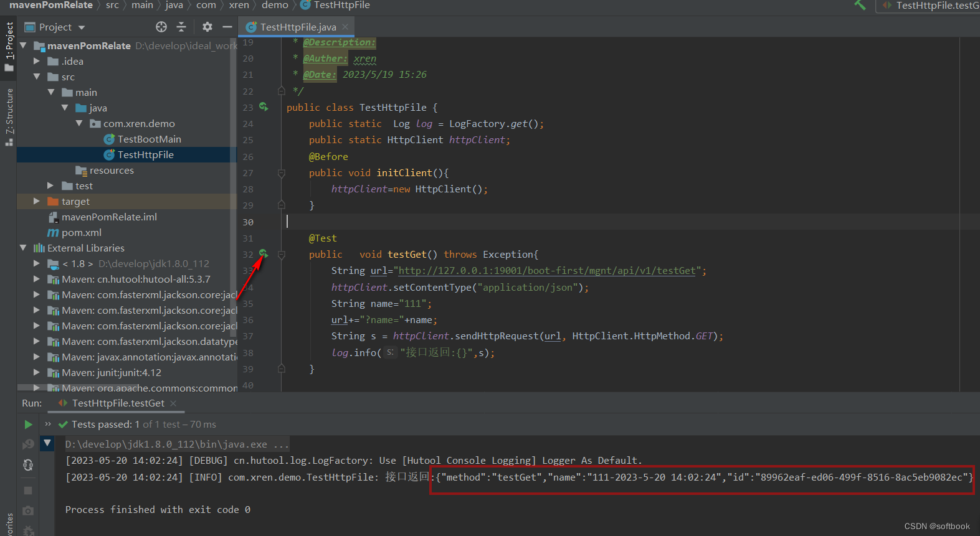
Task: Click the xren breadcrumb
Action: [239, 5]
